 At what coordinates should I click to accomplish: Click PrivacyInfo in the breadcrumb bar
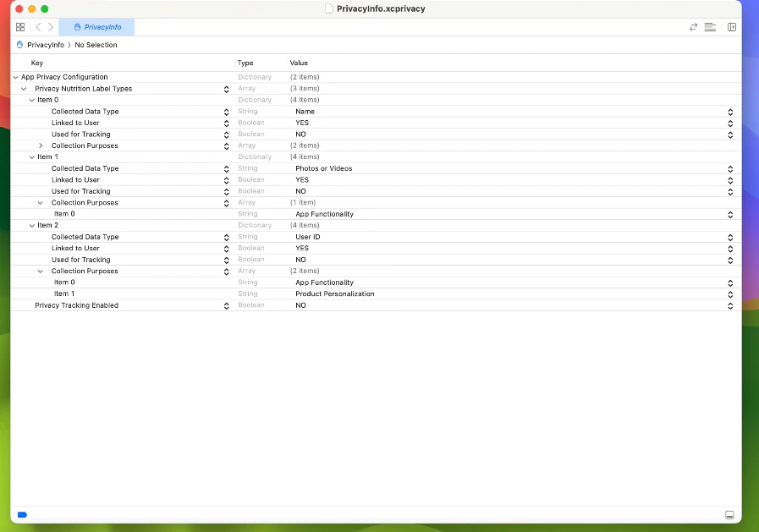coord(46,45)
